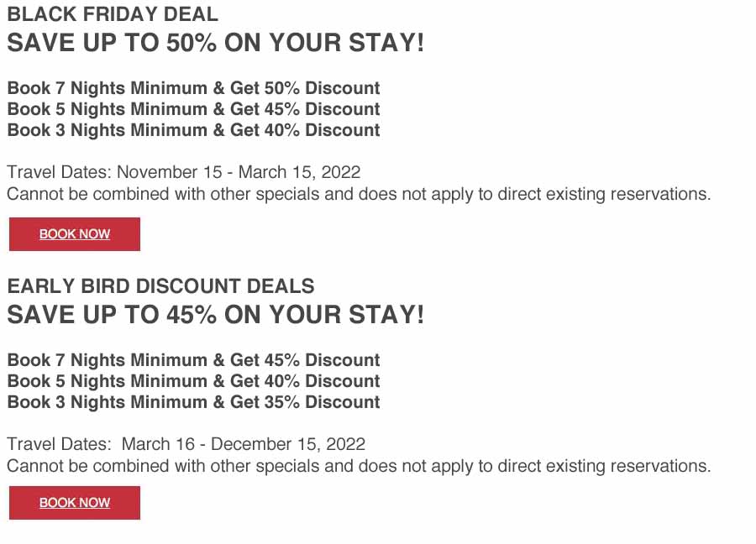Click Book 5 Nights Get 45% Discount line
Image resolution: width=756 pixels, height=544 pixels.
pos(193,109)
